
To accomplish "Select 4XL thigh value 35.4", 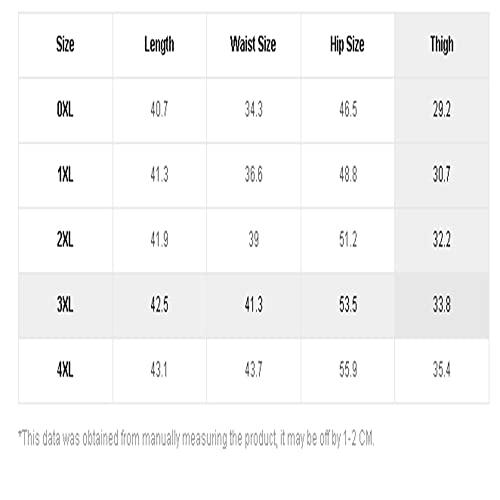I will tap(442, 370).
